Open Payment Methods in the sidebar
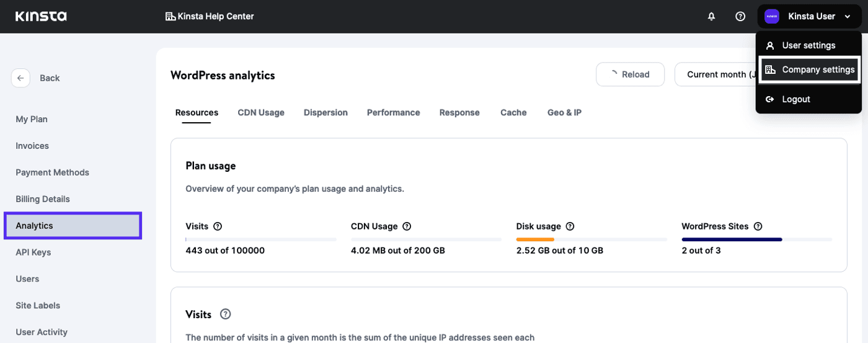The height and width of the screenshot is (343, 868). [53, 172]
